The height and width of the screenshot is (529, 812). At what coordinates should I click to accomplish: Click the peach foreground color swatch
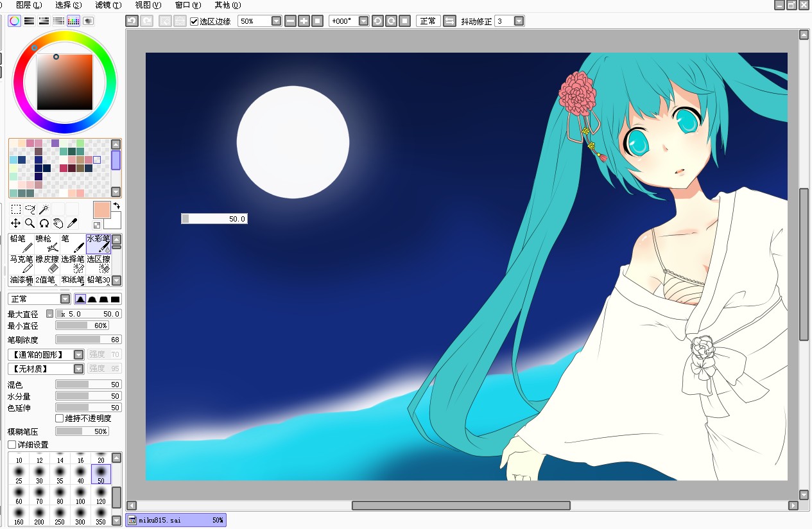click(x=101, y=210)
